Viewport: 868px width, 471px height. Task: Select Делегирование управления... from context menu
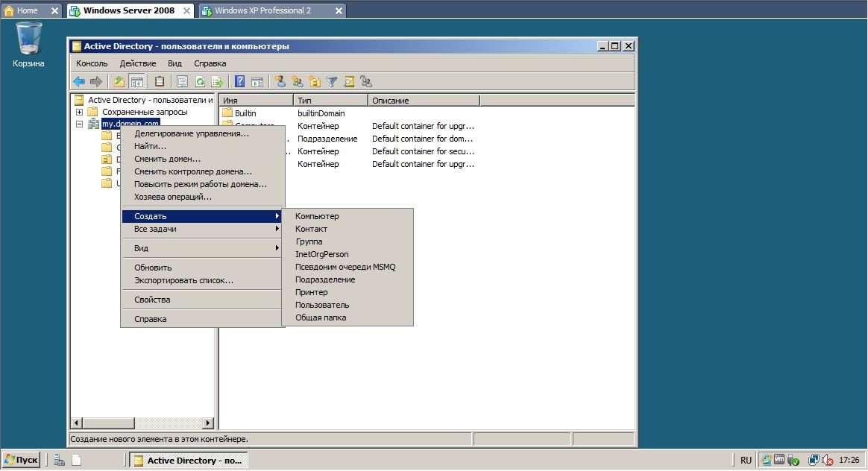202,133
